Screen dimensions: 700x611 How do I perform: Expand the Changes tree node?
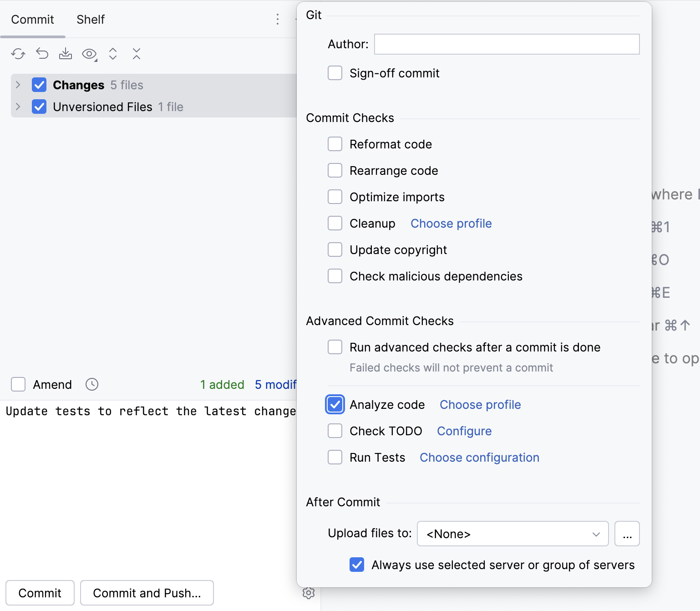point(18,85)
